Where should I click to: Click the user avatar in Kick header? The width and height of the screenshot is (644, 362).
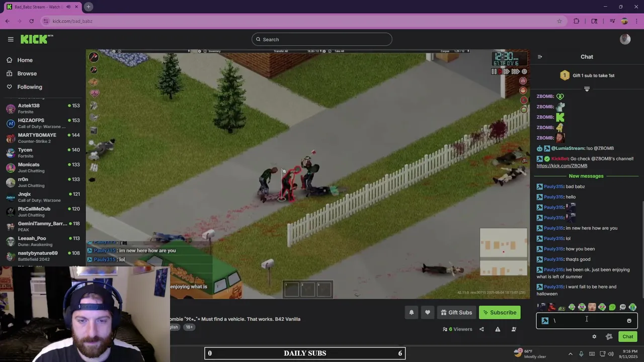[x=625, y=39]
